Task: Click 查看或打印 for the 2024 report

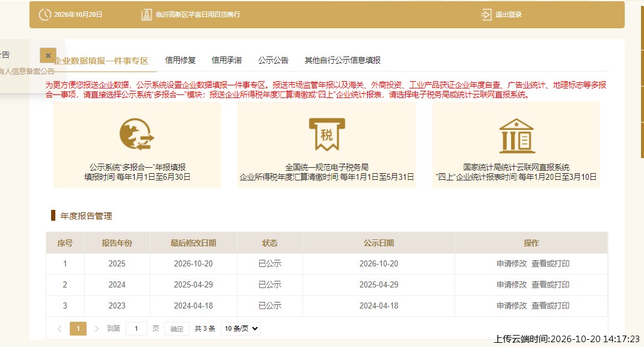Action: click(550, 284)
